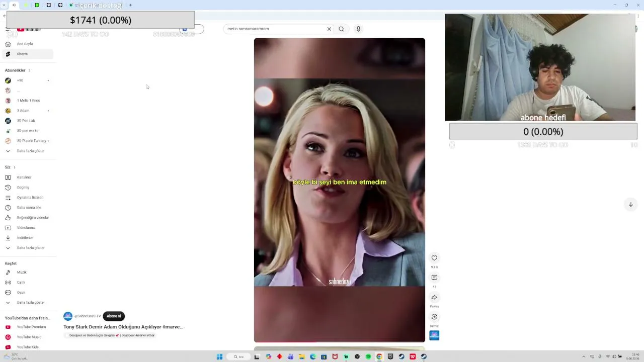Open a new browser tab
The width and height of the screenshot is (644, 362).
tap(130, 5)
